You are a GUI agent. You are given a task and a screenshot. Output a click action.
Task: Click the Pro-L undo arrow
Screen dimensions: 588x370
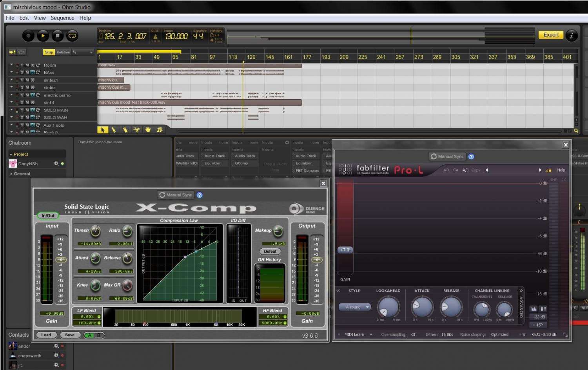[x=446, y=170]
